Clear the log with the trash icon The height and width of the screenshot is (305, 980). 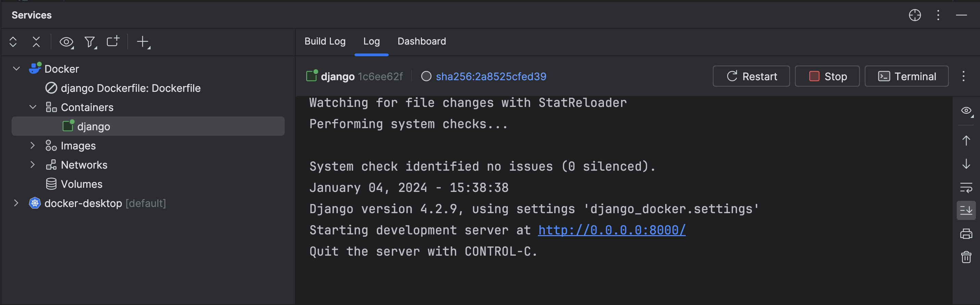[966, 257]
